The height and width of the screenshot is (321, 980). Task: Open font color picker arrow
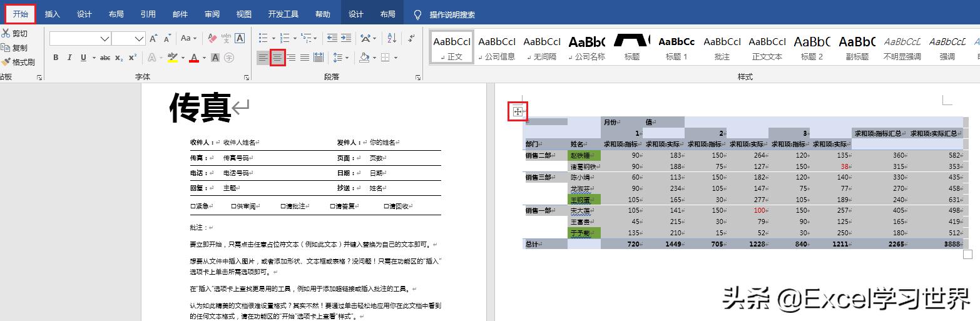click(x=204, y=58)
